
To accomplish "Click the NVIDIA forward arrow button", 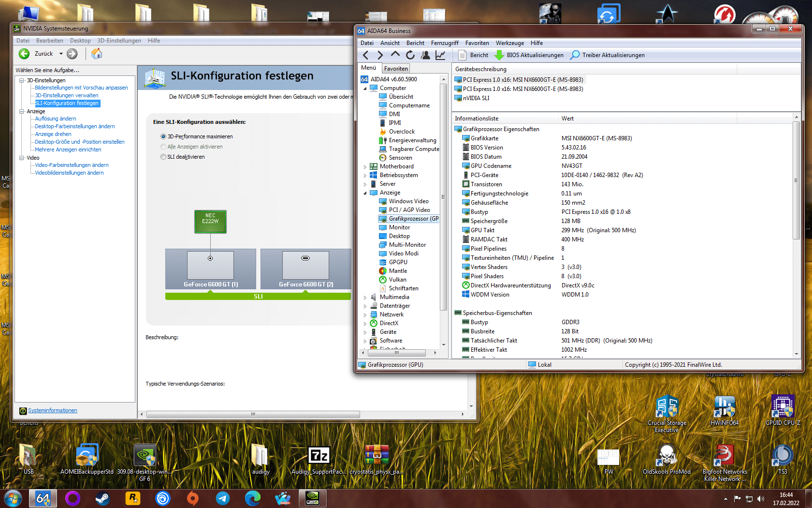I will coord(72,54).
